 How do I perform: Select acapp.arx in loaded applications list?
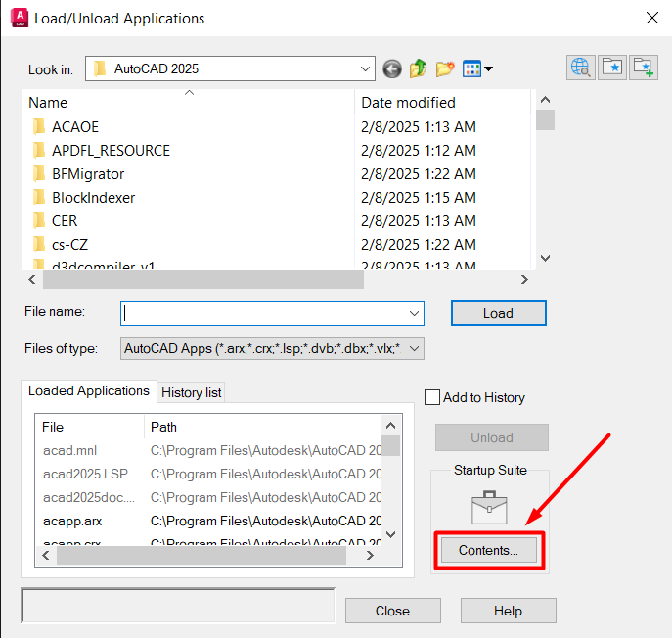72,521
